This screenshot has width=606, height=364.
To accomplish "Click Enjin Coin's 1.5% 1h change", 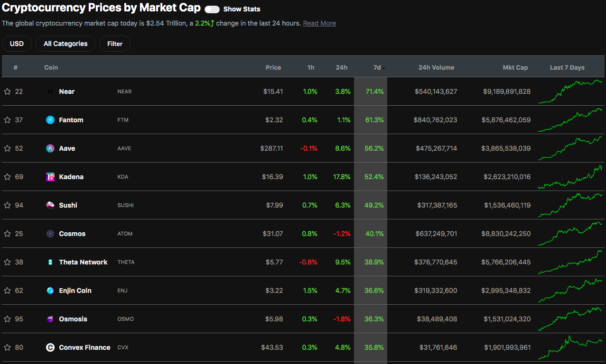I will click(310, 291).
